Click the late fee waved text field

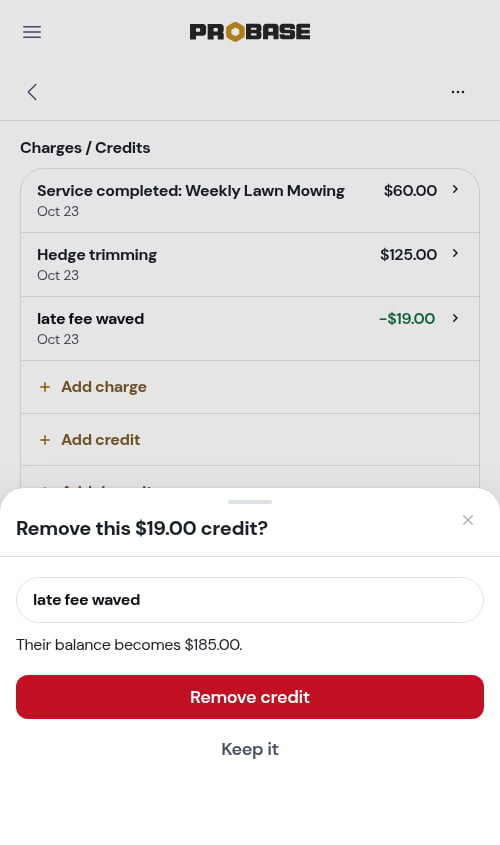(250, 600)
